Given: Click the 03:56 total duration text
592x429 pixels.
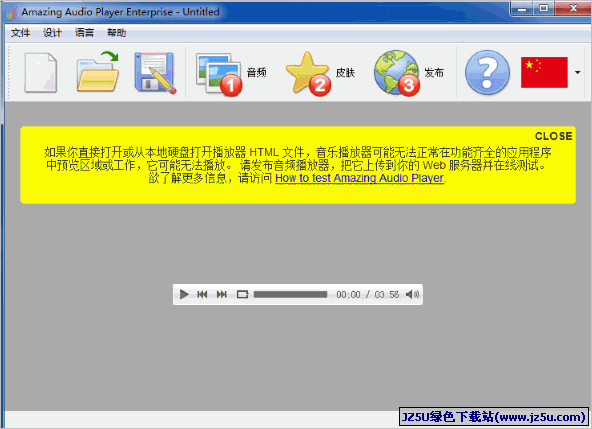Looking at the screenshot, I should click(x=387, y=294).
